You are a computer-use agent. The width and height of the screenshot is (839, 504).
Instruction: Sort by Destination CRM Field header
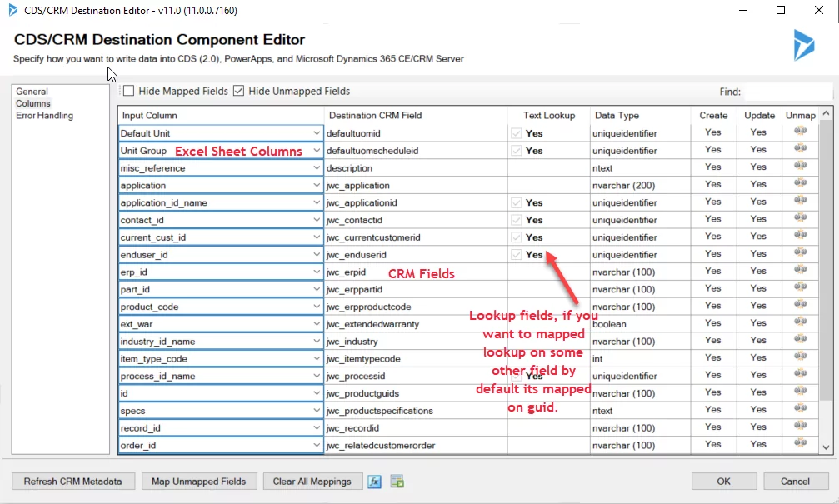point(416,116)
